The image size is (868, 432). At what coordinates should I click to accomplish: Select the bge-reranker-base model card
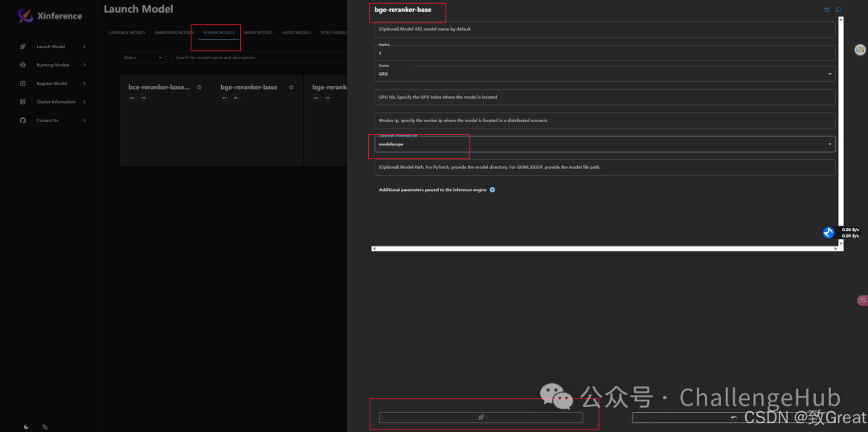(257, 120)
